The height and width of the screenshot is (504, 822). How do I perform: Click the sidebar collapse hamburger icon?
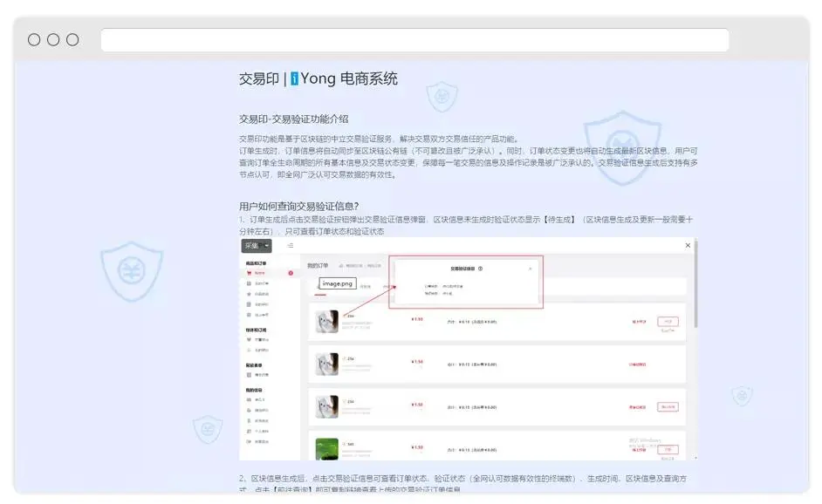pyautogui.click(x=291, y=246)
